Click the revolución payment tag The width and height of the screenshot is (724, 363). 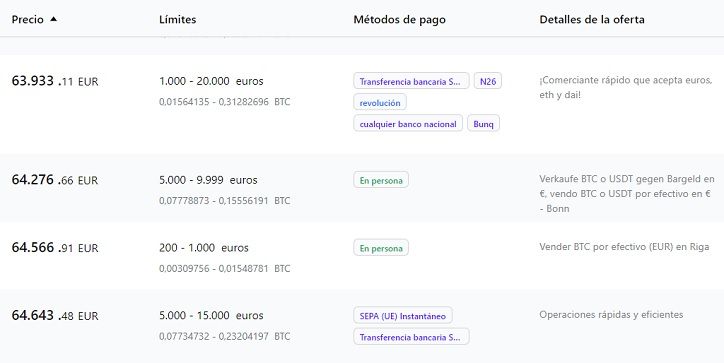tap(380, 103)
